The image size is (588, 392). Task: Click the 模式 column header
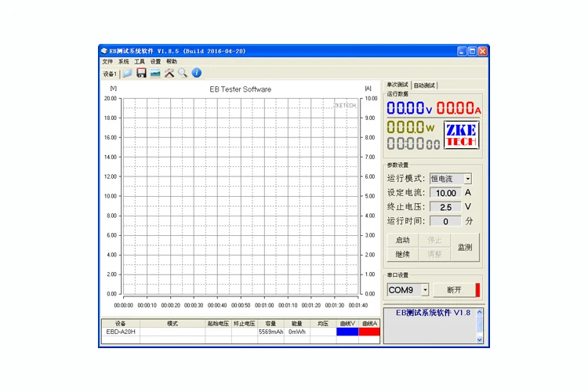(172, 323)
